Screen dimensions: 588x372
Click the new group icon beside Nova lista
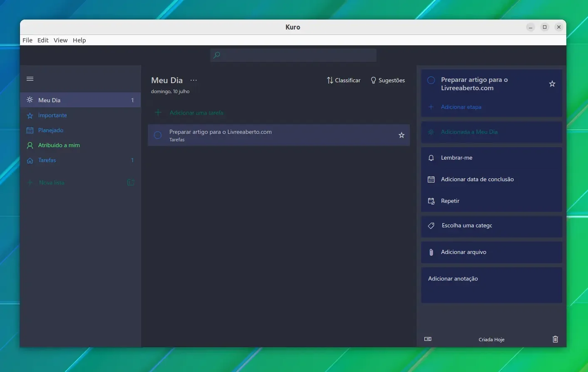[x=131, y=182]
